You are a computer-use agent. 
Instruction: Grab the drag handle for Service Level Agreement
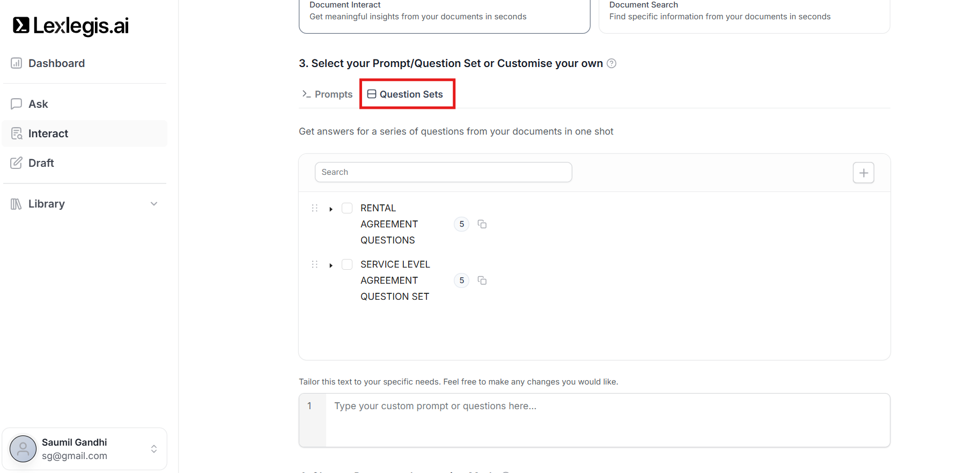pyautogui.click(x=315, y=264)
